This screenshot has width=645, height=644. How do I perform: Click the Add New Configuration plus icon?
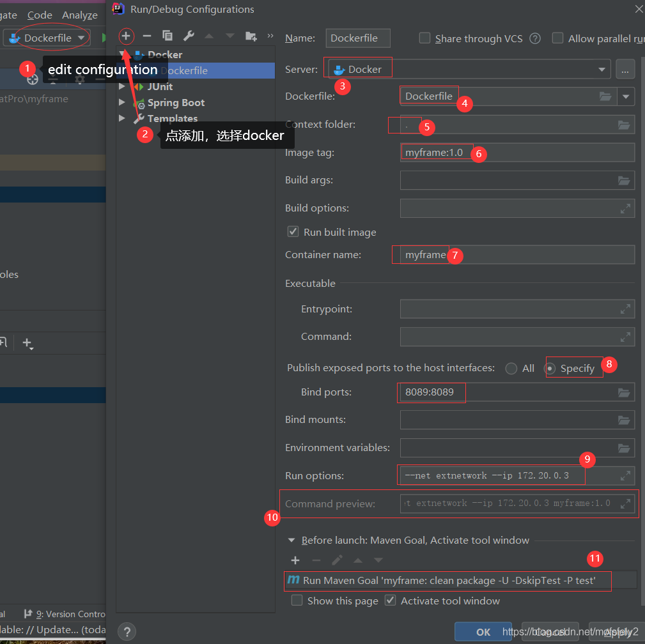(126, 36)
